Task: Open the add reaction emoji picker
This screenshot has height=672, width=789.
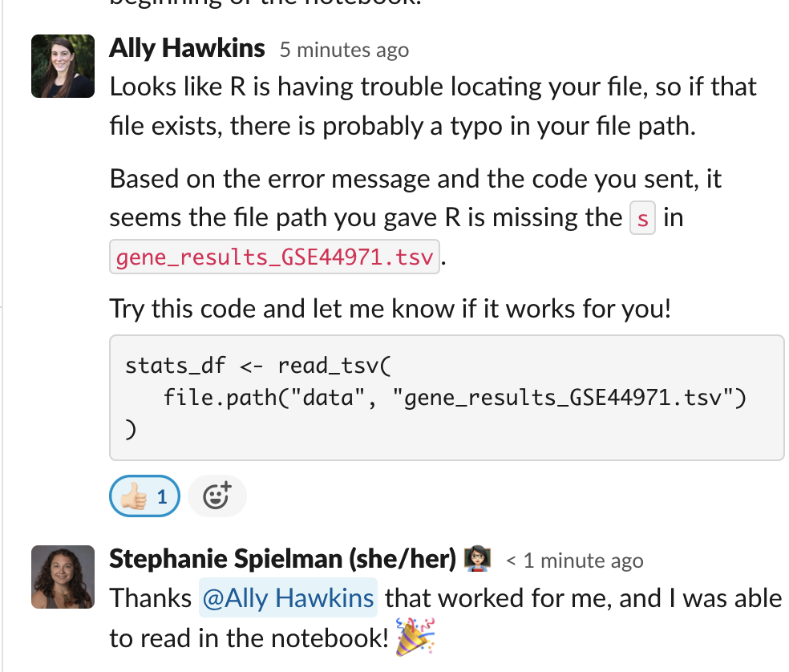Action: 216,496
